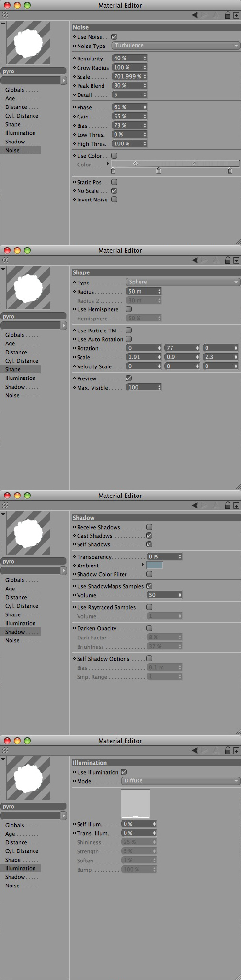Toggle the Use Auto Rotation checkbox
This screenshot has width=241, height=980.
coord(128,339)
